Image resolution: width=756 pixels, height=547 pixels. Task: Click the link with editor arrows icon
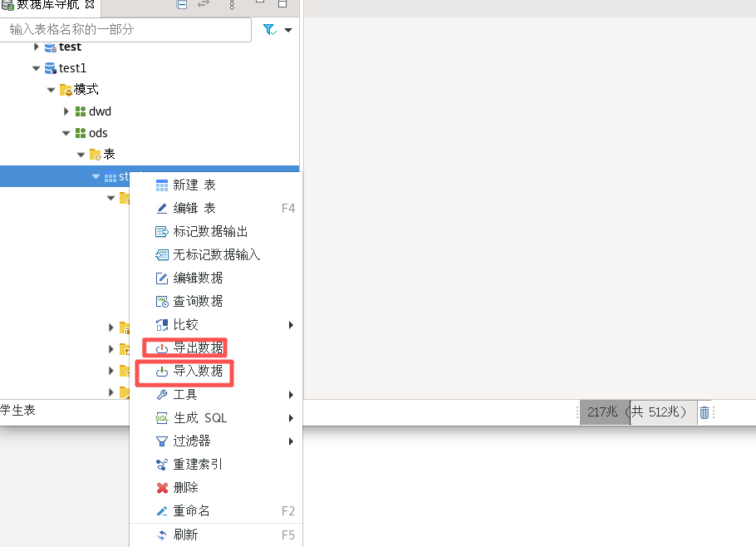point(204,5)
